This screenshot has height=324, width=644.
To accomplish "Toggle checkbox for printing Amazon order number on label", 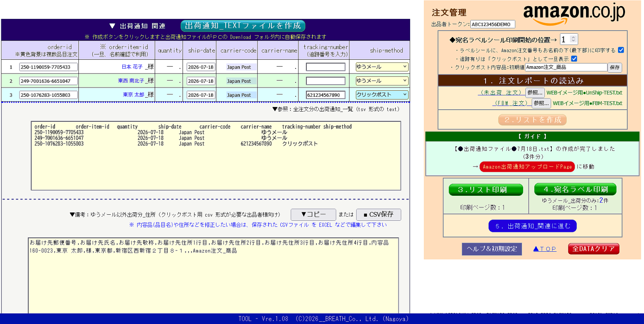I will [x=621, y=50].
